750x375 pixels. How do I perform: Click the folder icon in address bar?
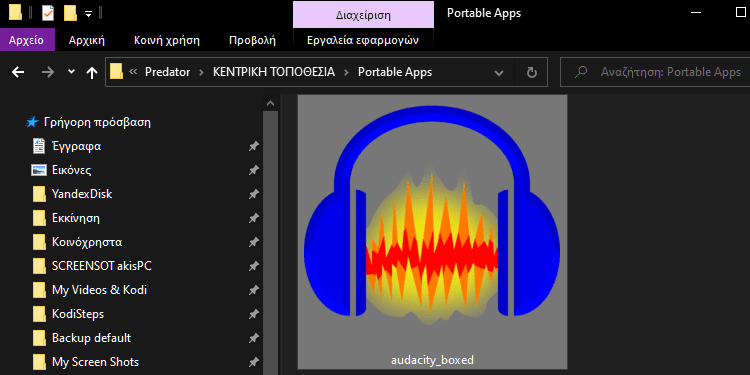pos(116,72)
